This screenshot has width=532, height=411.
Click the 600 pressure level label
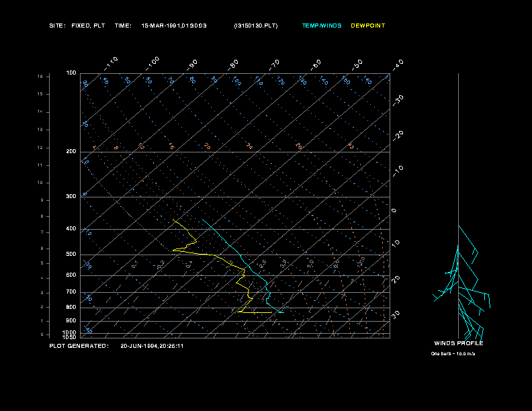click(71, 275)
